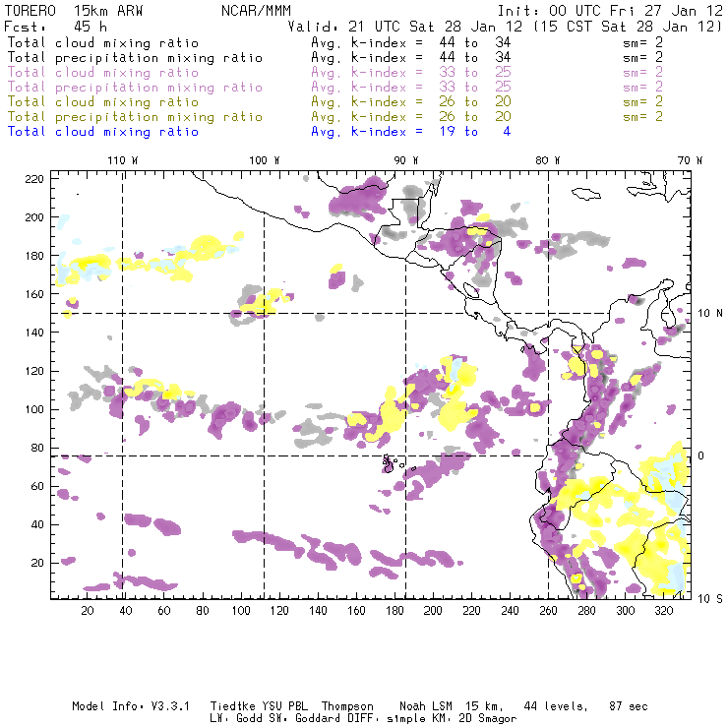Screen dimensions: 728x728
Task: Click the "NCAR/MMM" header label
Action: coord(256,11)
